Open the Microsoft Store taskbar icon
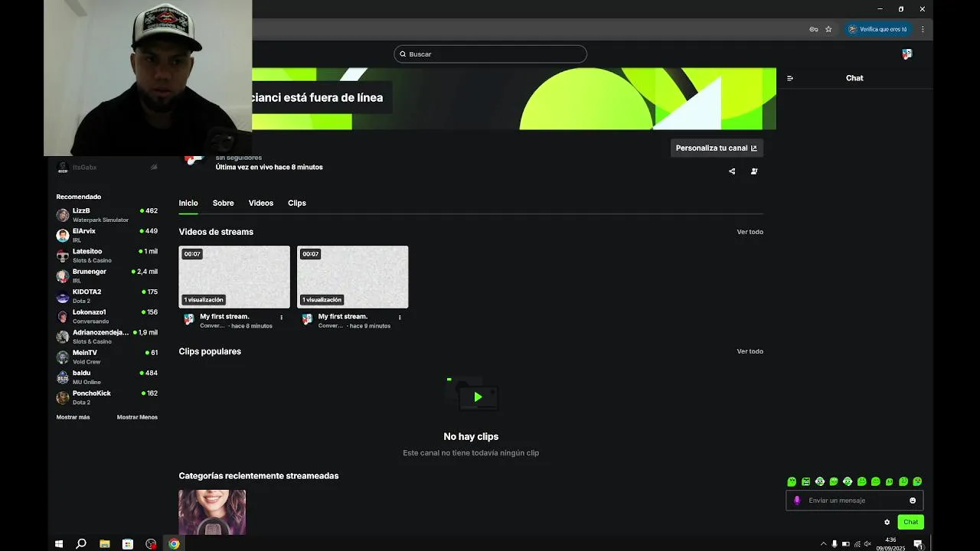Screen dimensions: 980x551 pos(128,544)
